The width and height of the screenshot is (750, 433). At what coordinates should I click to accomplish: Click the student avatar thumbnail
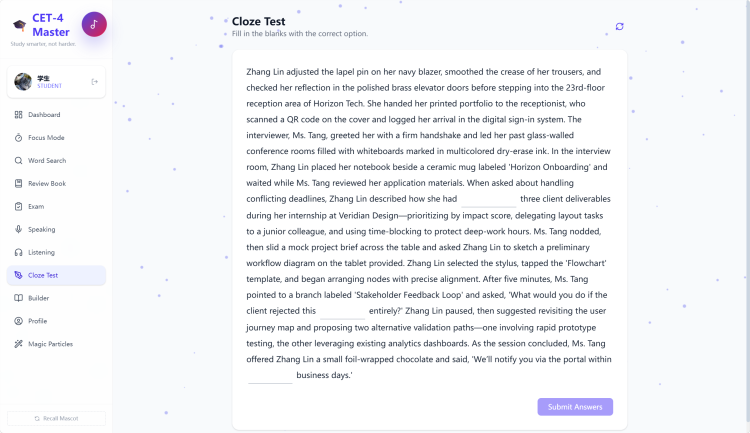[23, 82]
